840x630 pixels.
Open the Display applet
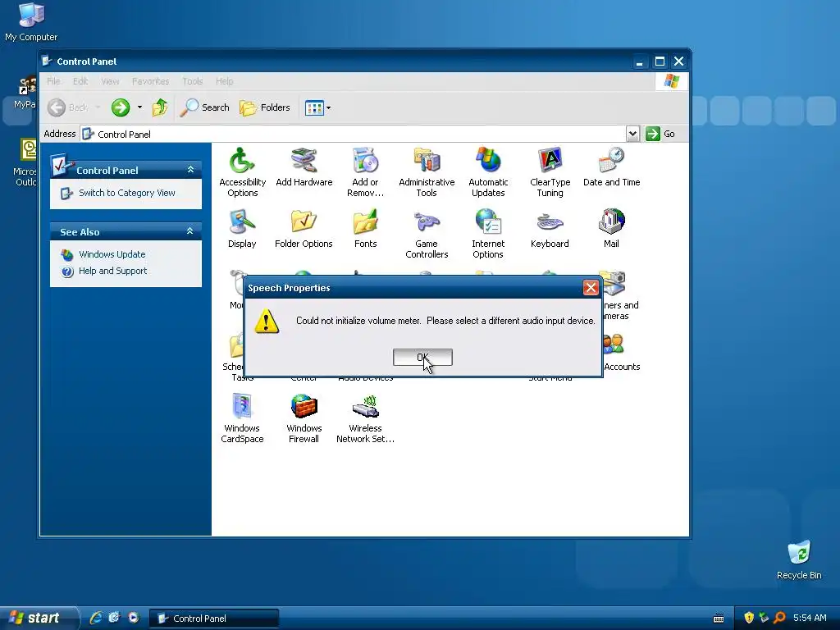pos(242,229)
